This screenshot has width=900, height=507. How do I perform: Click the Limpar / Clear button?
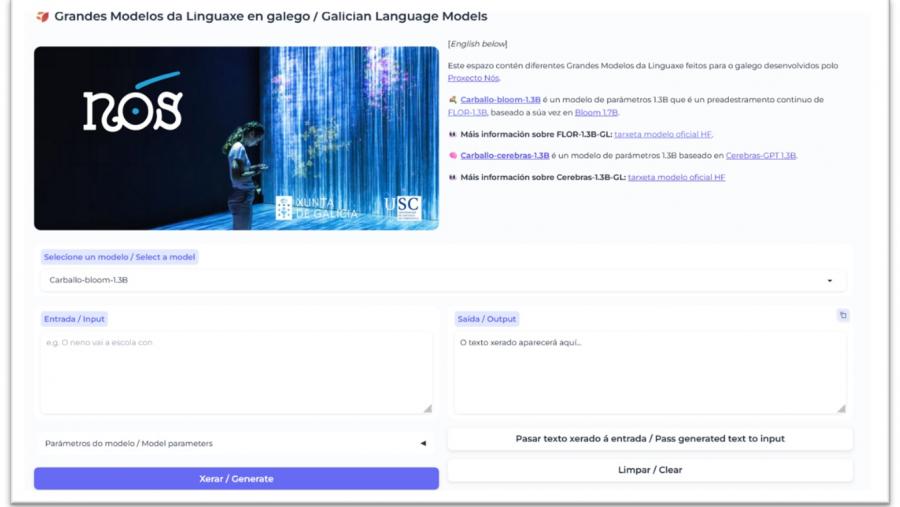click(650, 470)
